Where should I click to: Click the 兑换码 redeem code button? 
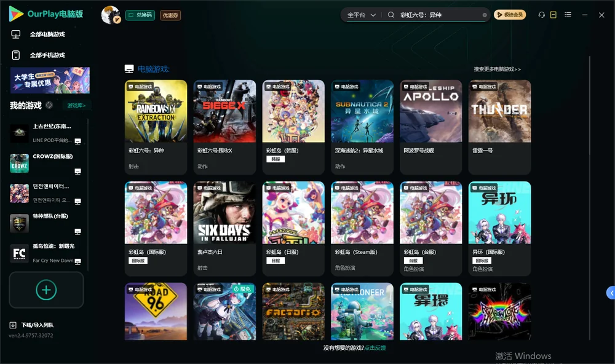[x=140, y=15]
